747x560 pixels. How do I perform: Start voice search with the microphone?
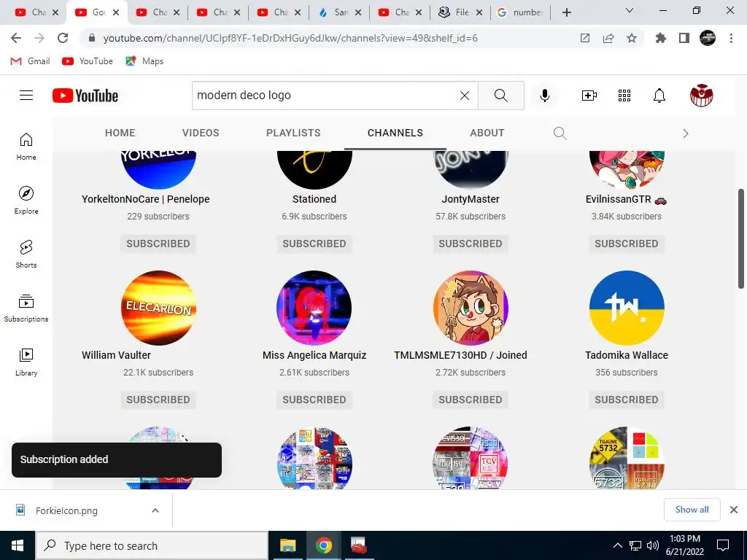pos(544,96)
